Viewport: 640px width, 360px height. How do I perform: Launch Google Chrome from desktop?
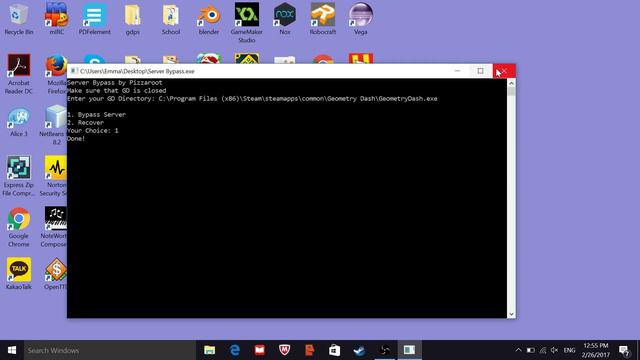point(18,227)
